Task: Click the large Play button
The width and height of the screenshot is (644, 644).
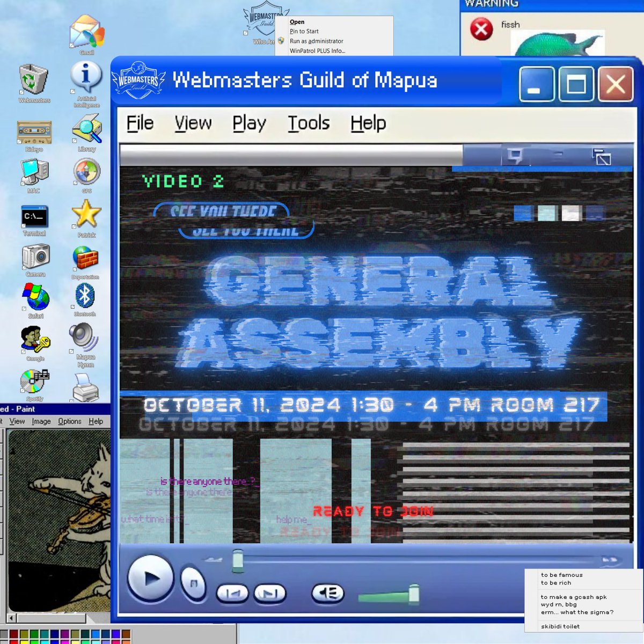Action: point(151,579)
